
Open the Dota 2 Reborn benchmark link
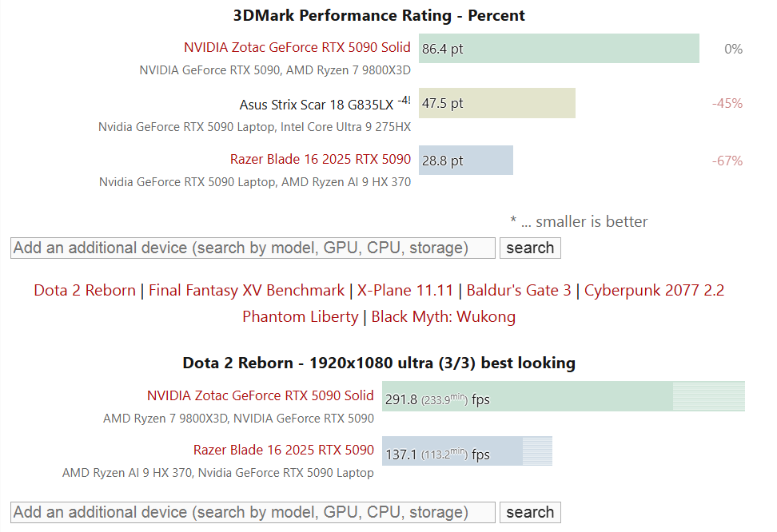[x=85, y=290]
